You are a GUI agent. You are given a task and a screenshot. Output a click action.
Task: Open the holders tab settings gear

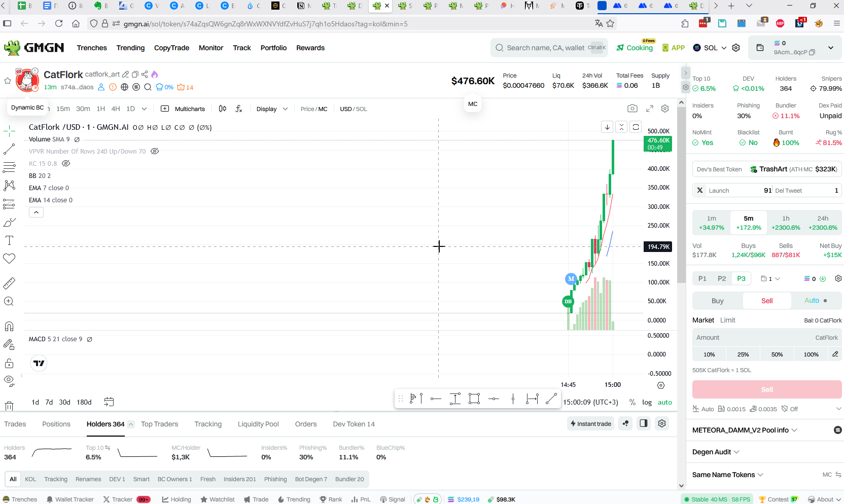(661, 423)
